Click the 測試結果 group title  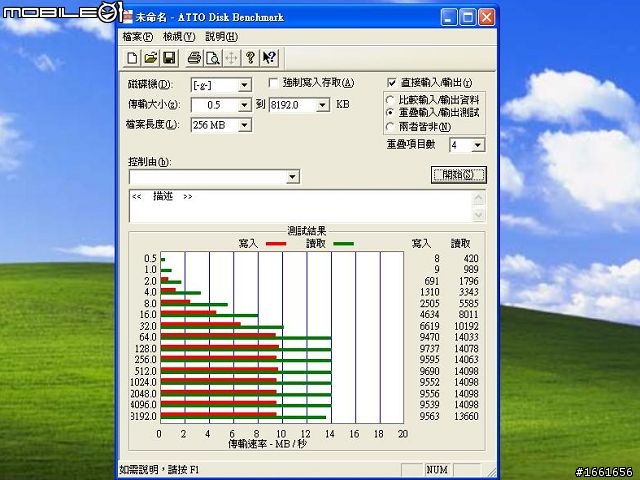[x=307, y=231]
